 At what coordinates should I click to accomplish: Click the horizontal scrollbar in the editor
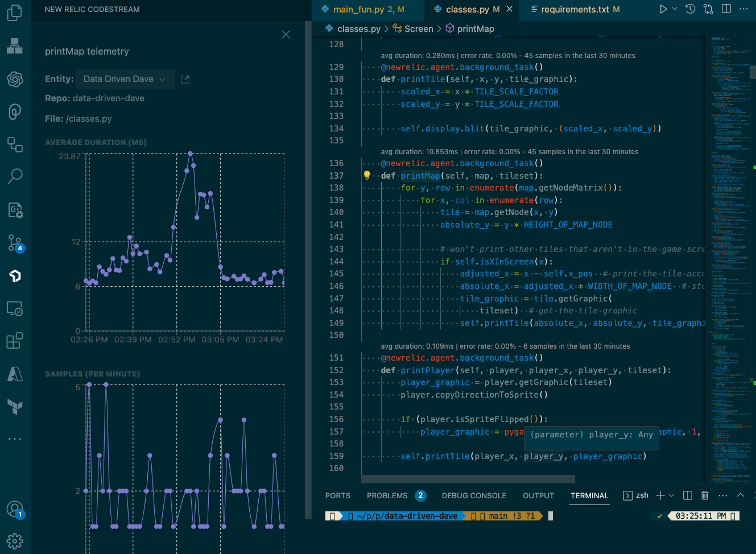[x=468, y=479]
